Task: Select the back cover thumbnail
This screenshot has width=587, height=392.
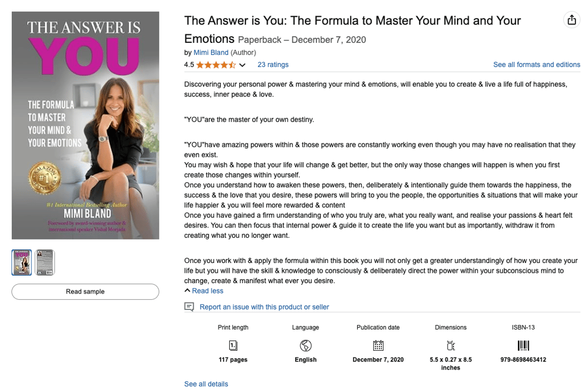Action: click(45, 262)
